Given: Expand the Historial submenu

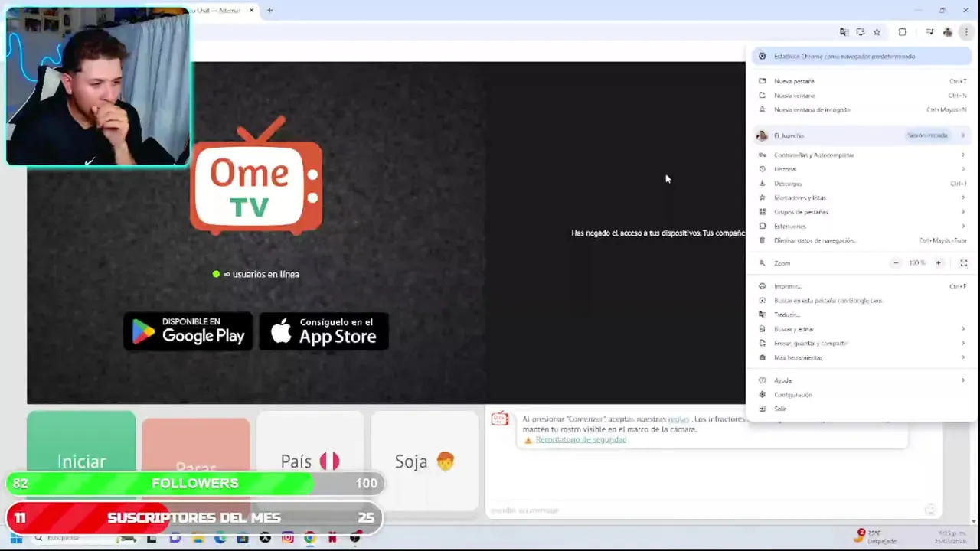Looking at the screenshot, I should 862,169.
